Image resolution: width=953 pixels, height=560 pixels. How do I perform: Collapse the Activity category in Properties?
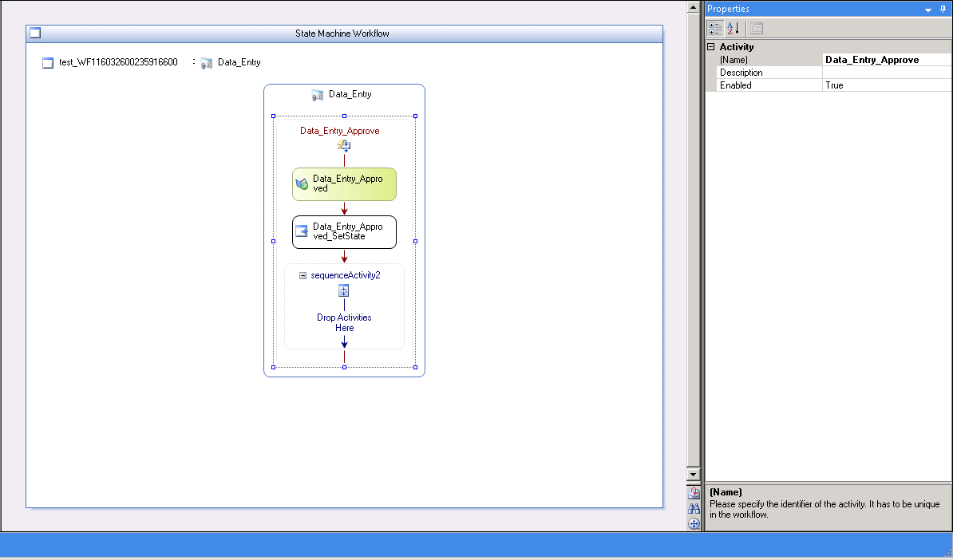tap(710, 47)
